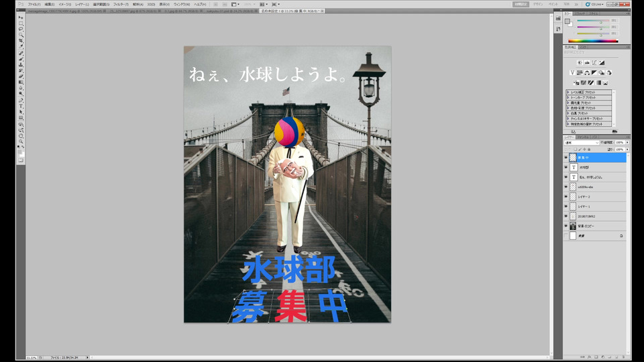
Task: Click the 水球部 layer thumbnail
Action: click(x=574, y=168)
